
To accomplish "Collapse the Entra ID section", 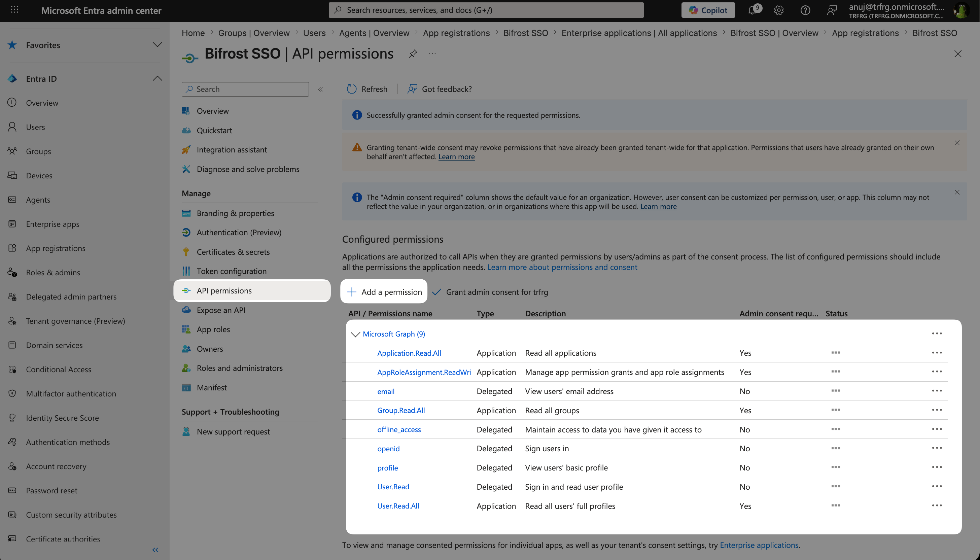I will (x=157, y=78).
